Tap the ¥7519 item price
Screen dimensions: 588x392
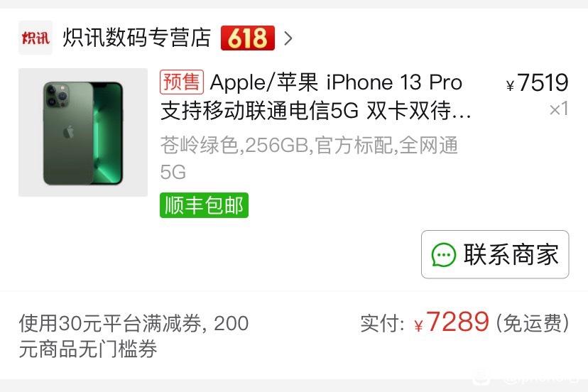(x=537, y=82)
